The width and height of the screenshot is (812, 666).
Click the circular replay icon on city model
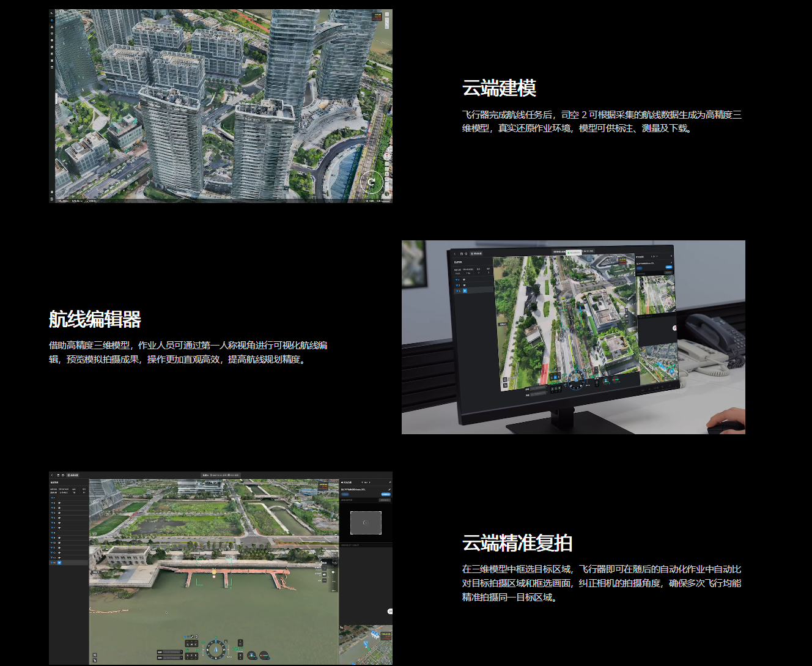[x=371, y=182]
